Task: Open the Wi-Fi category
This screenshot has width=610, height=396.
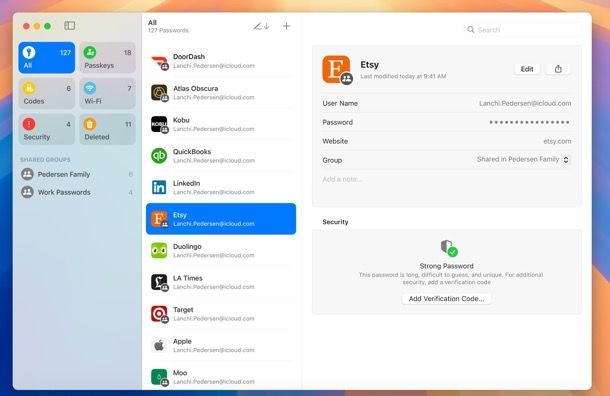Action: [x=108, y=93]
